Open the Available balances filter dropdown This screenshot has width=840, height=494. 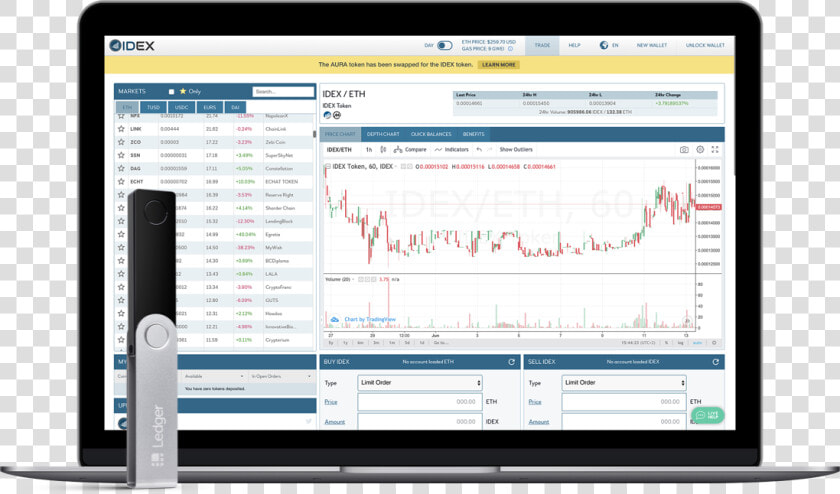pyautogui.click(x=214, y=377)
